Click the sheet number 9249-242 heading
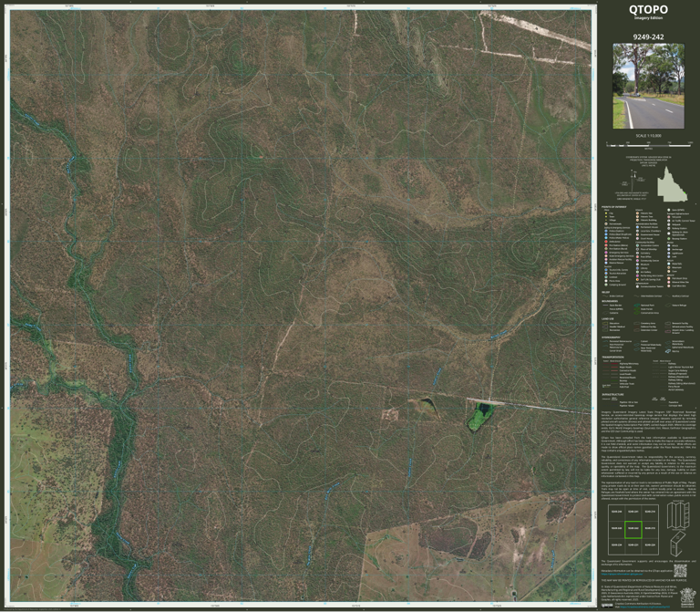700x612 pixels. click(648, 37)
